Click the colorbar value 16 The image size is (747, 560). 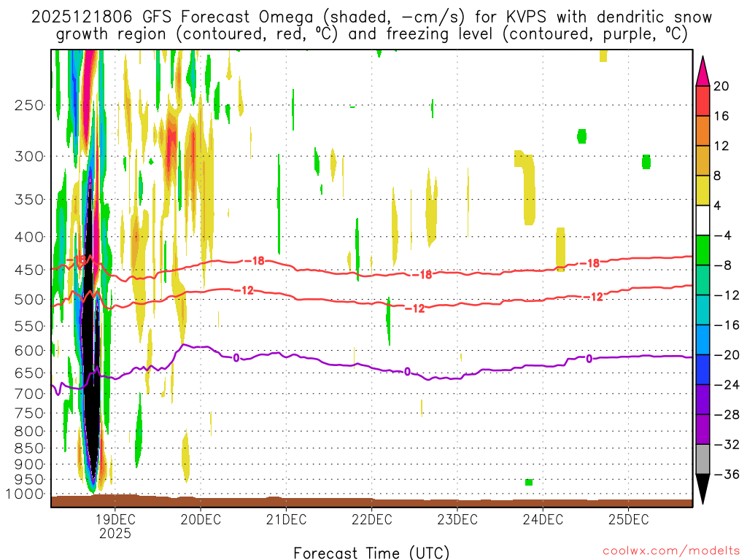721,116
